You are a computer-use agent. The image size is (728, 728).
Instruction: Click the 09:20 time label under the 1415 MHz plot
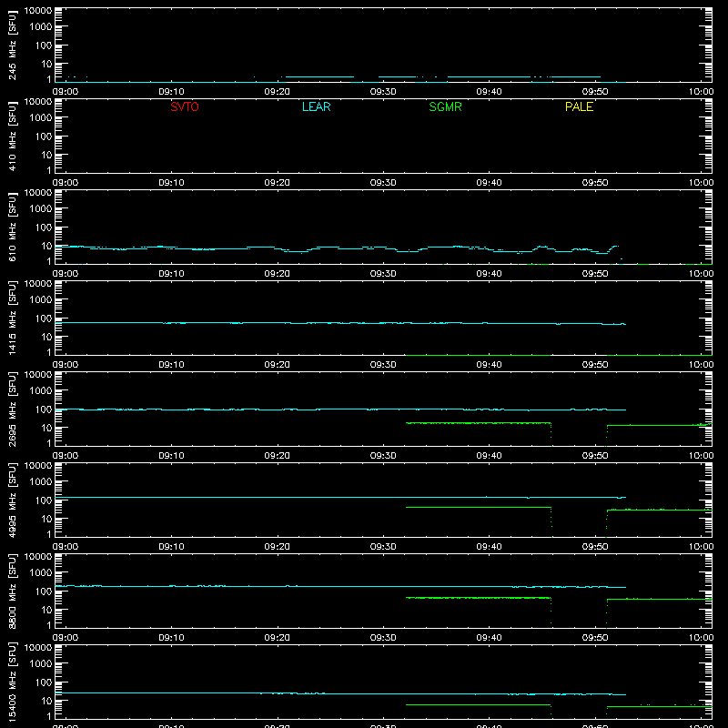[278, 365]
